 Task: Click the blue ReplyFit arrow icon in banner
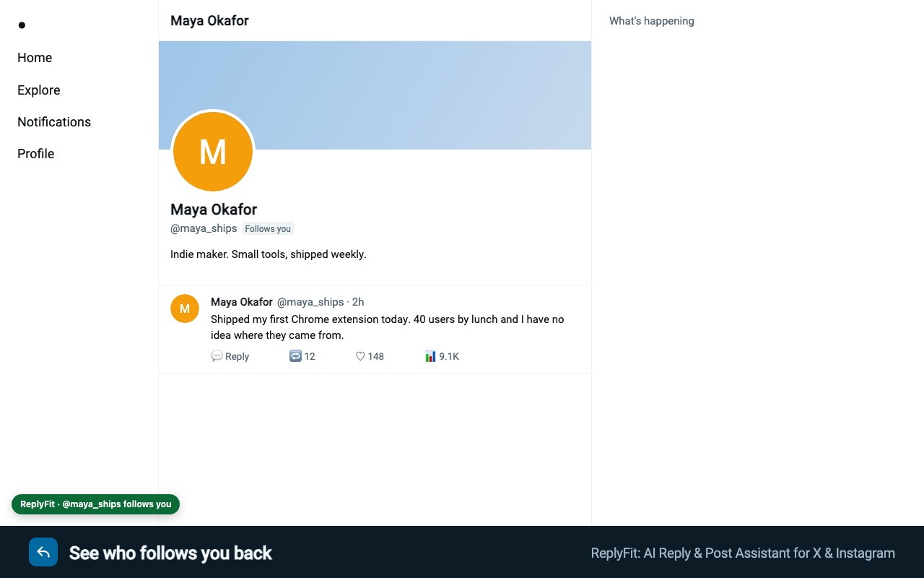pos(43,552)
